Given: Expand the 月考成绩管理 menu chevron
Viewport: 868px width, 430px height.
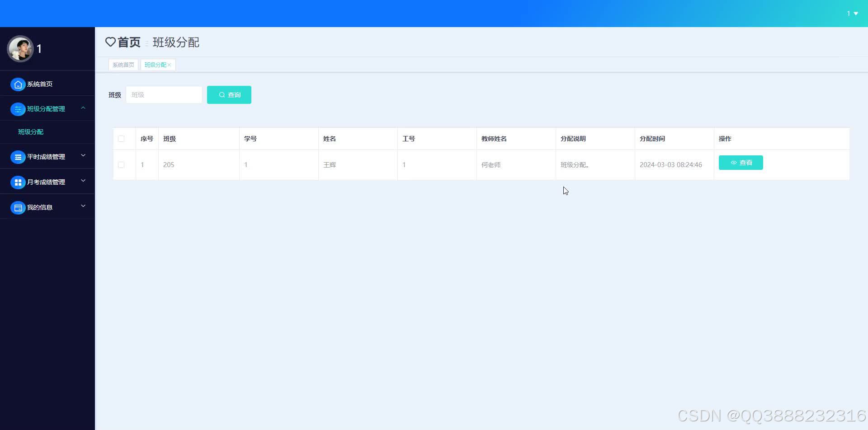Looking at the screenshot, I should (83, 181).
